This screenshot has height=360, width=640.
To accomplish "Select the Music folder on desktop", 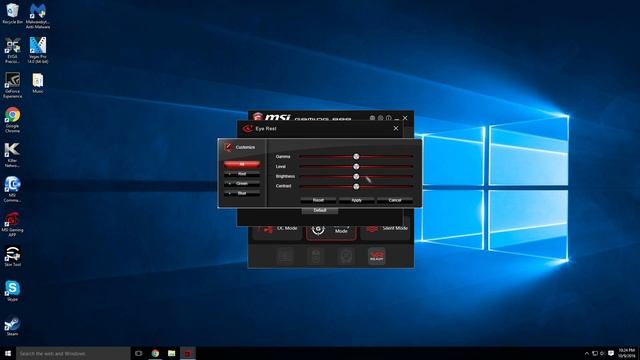I will (38, 83).
